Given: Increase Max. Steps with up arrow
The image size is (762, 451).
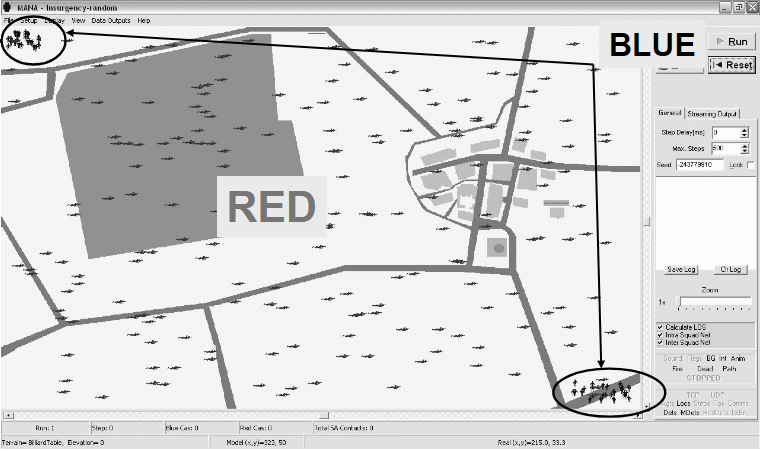Looking at the screenshot, I should pyautogui.click(x=745, y=146).
